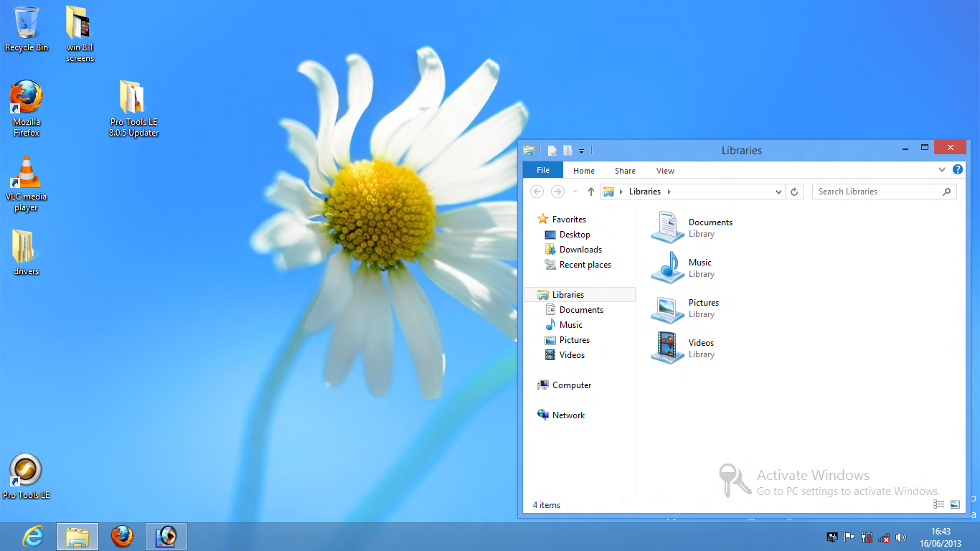Viewport: 980px width, 551px height.
Task: Select the Recycle Bin desktop icon
Action: [27, 29]
